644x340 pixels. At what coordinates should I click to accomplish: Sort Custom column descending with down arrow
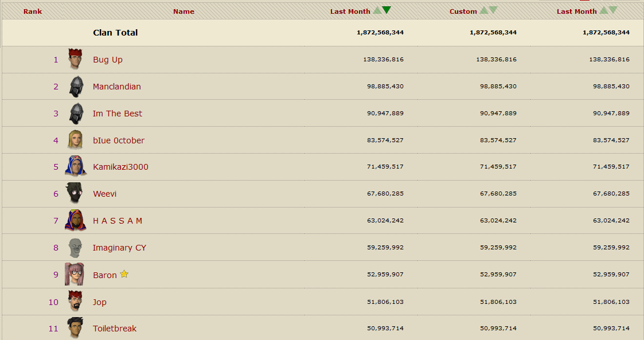pyautogui.click(x=493, y=10)
